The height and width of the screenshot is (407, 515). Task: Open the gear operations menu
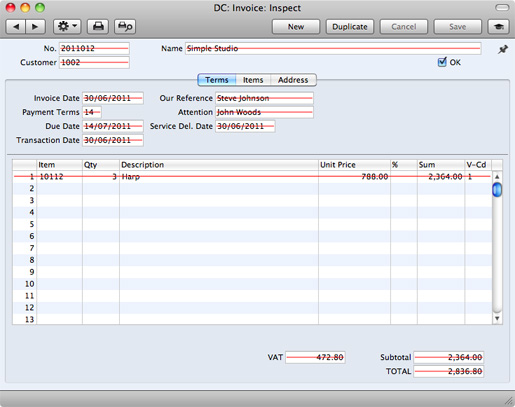[67, 27]
